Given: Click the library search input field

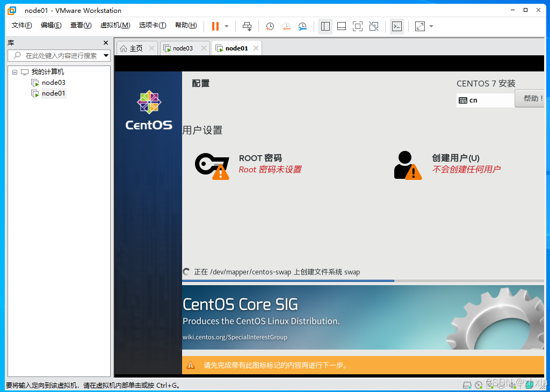Looking at the screenshot, I should (59, 55).
